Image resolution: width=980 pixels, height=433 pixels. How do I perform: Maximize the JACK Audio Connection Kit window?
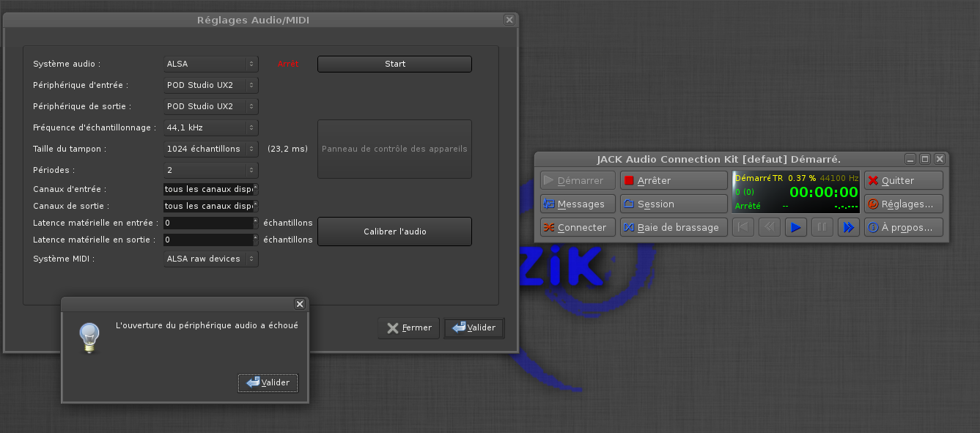[x=925, y=159]
